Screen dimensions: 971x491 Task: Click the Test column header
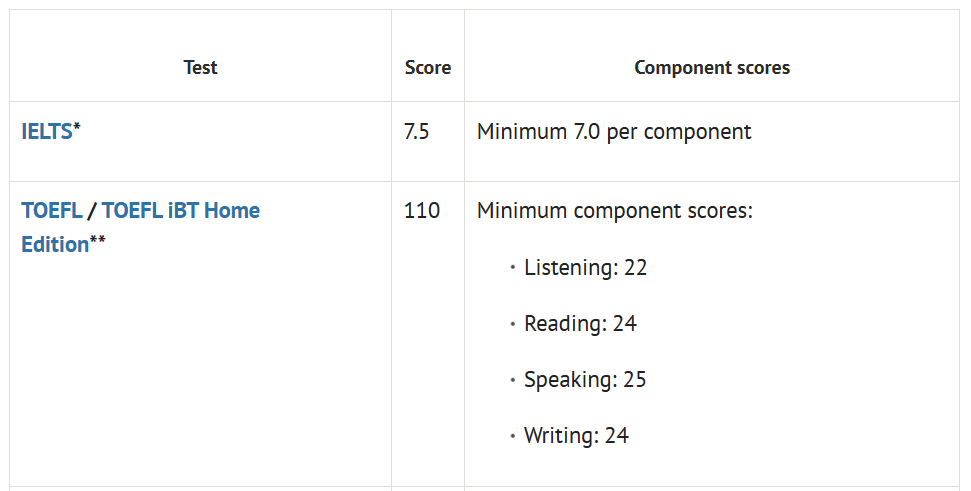[x=200, y=68]
